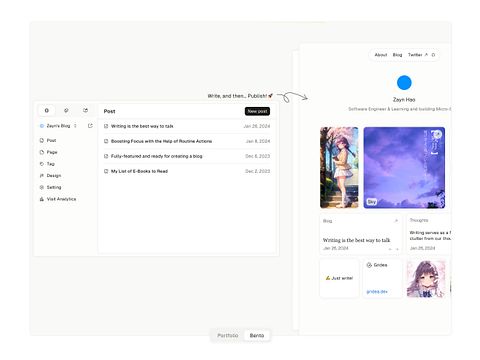Open the Visit Analytics sidebar item
Viewport: 480px width, 360px height.
58,199
